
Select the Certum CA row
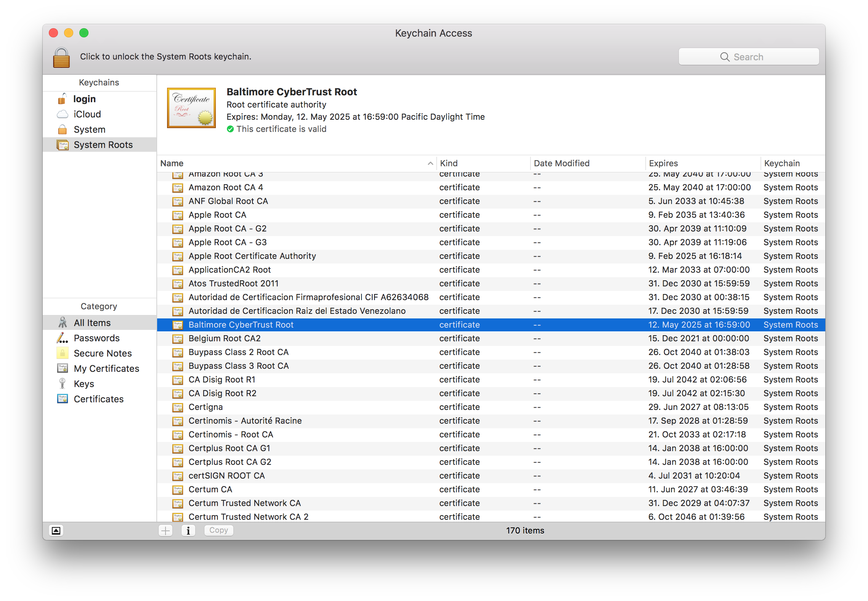point(491,490)
